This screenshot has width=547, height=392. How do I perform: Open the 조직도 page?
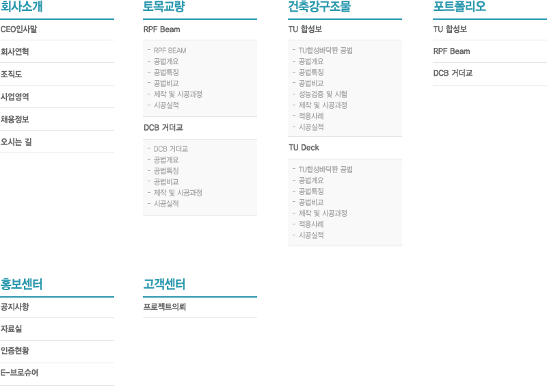coord(12,75)
